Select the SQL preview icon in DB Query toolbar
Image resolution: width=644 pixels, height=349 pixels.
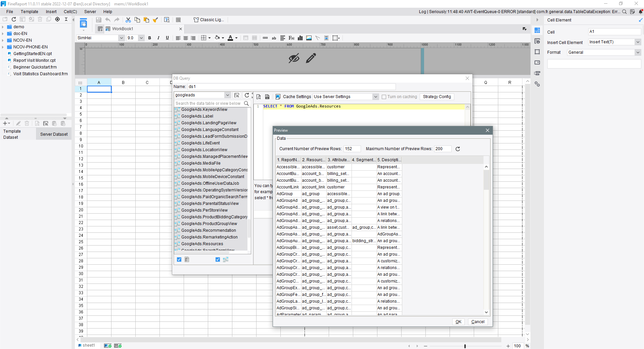coord(259,97)
